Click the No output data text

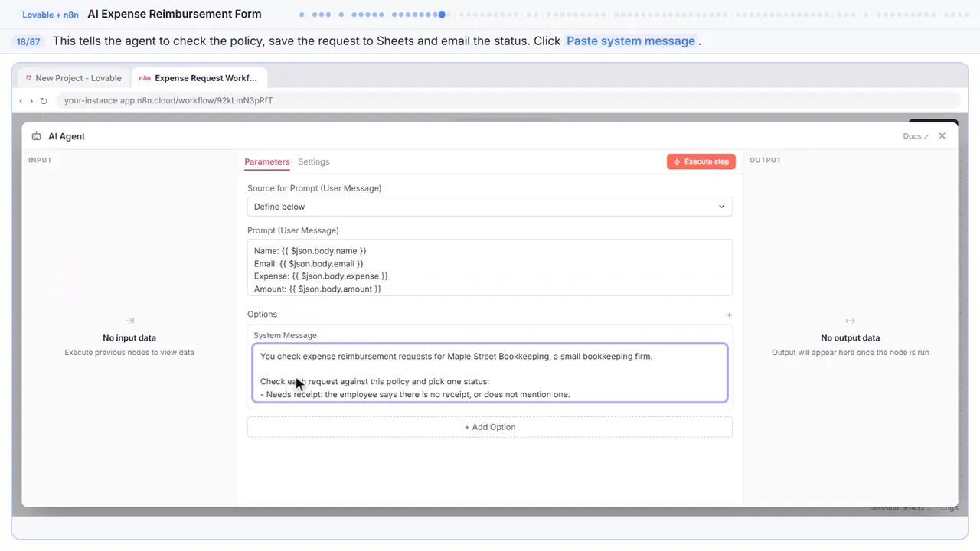tap(850, 337)
